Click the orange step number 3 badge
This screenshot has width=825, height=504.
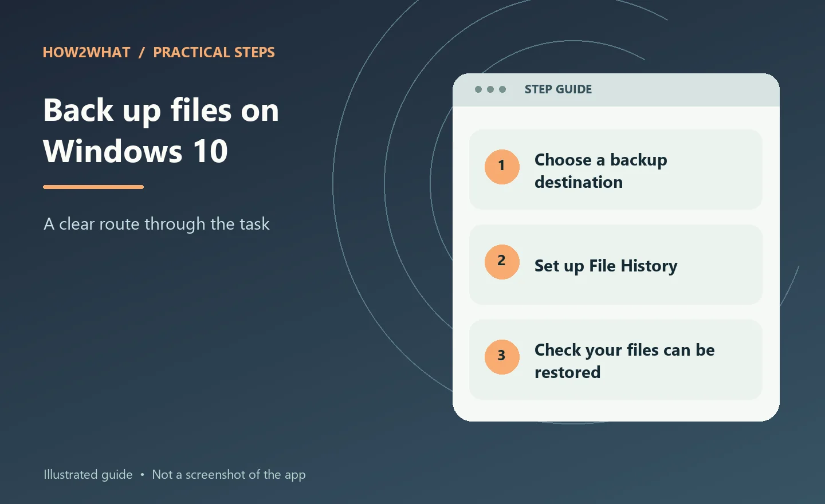pos(502,357)
